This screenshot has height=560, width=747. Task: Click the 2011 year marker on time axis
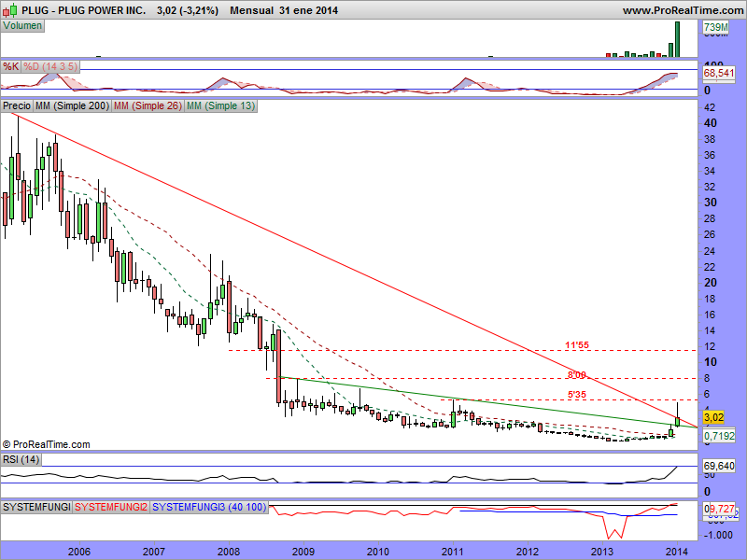coord(453,552)
